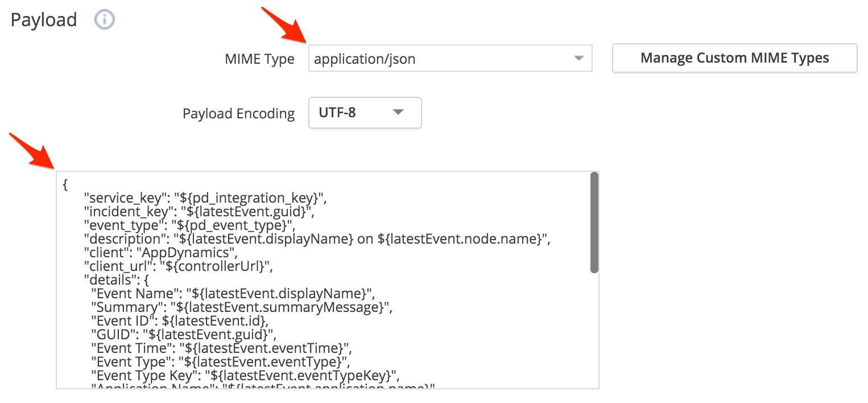Viewport: 868px width, 403px height.
Task: Click the MIME Type dropdown arrow
Action: [578, 59]
